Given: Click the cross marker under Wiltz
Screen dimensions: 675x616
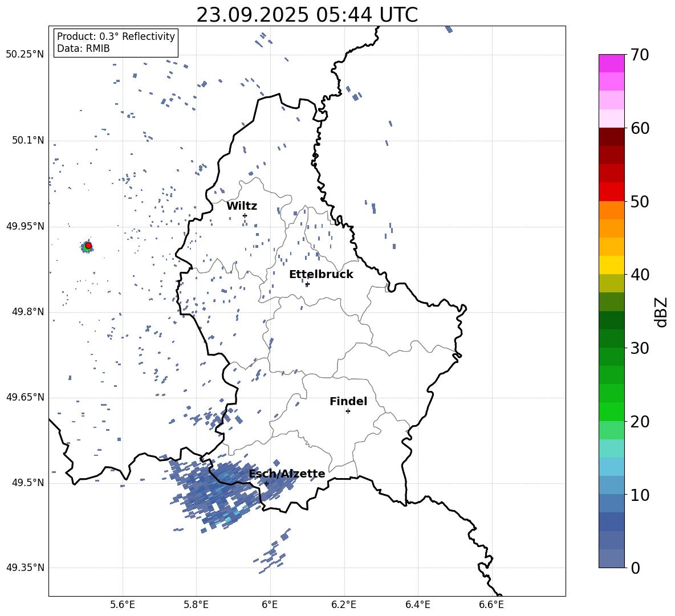Looking at the screenshot, I should (245, 215).
